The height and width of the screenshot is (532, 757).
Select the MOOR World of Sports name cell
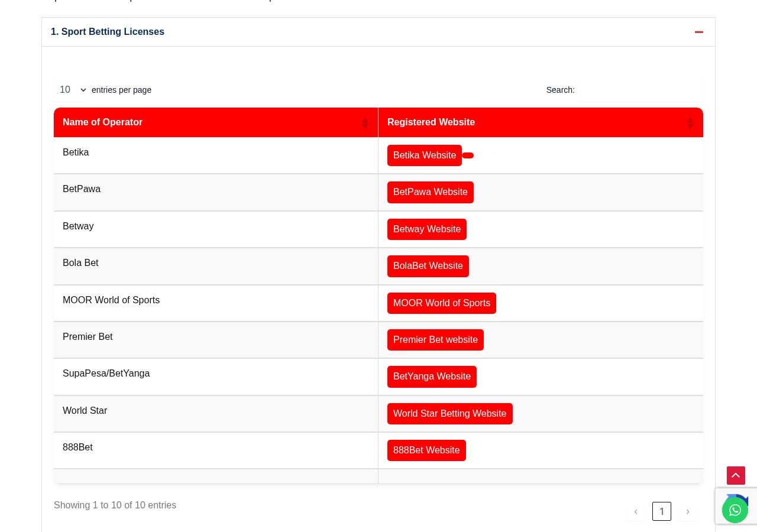coord(216,303)
